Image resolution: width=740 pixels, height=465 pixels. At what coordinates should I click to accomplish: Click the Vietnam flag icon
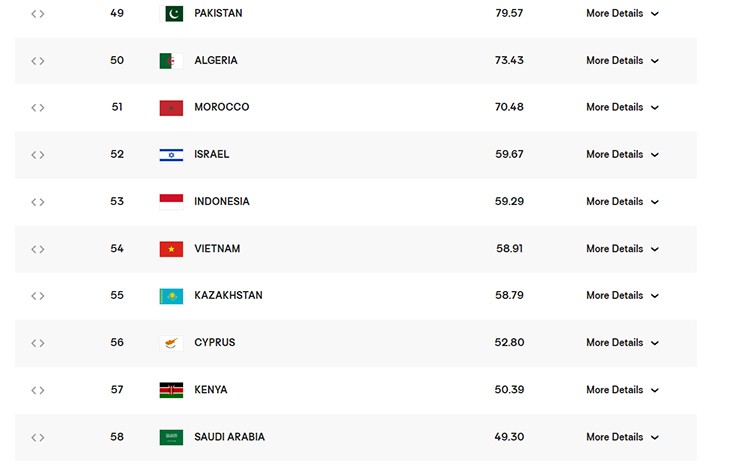(x=171, y=249)
